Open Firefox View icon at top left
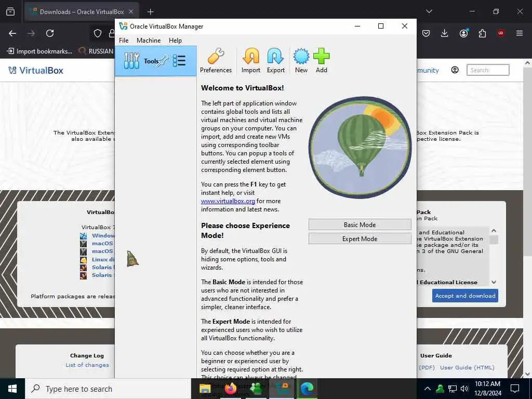532x399 pixels. pos(10,11)
